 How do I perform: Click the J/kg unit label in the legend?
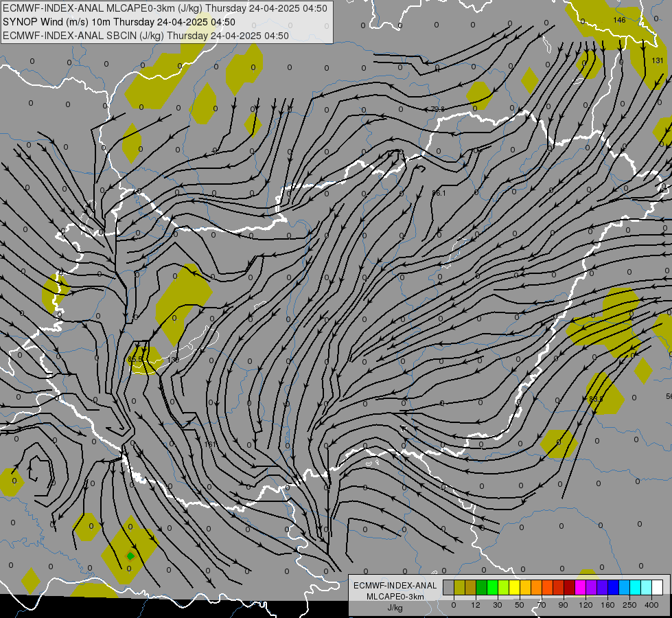click(395, 608)
